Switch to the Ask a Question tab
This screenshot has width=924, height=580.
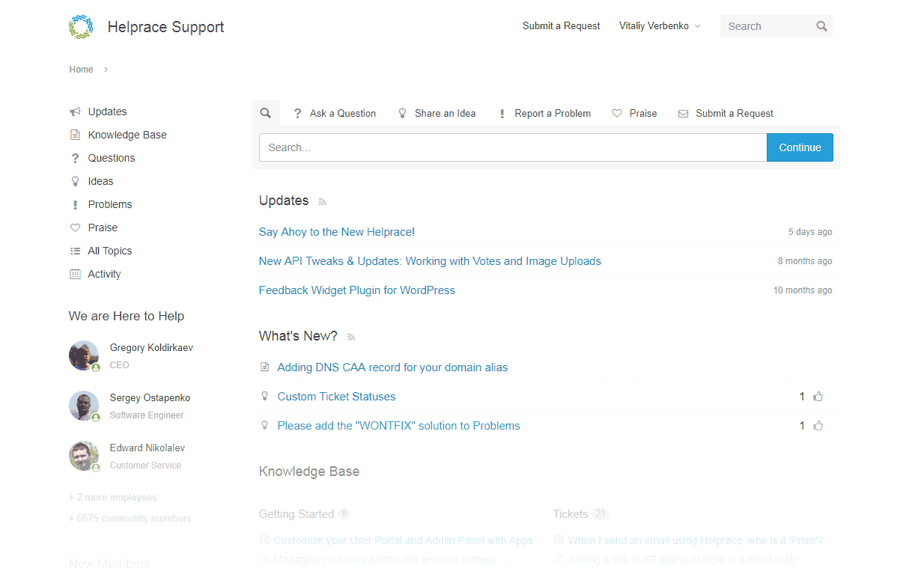click(335, 114)
